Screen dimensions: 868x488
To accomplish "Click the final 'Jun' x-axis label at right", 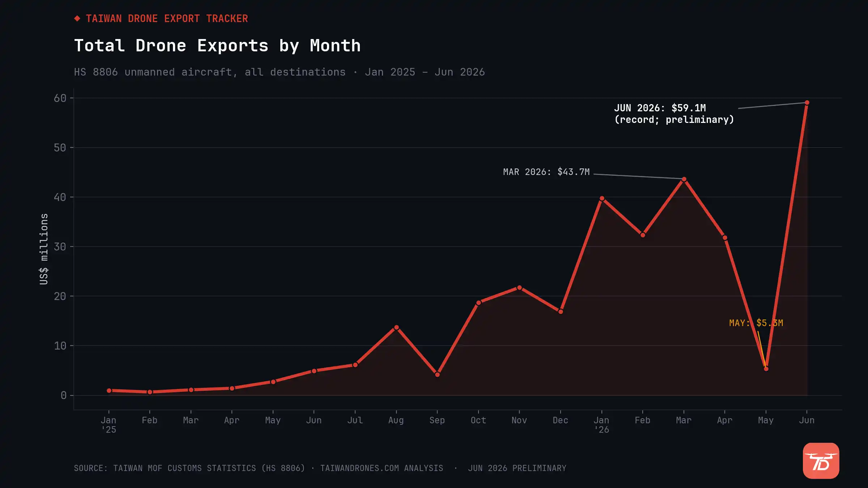I will click(x=807, y=420).
